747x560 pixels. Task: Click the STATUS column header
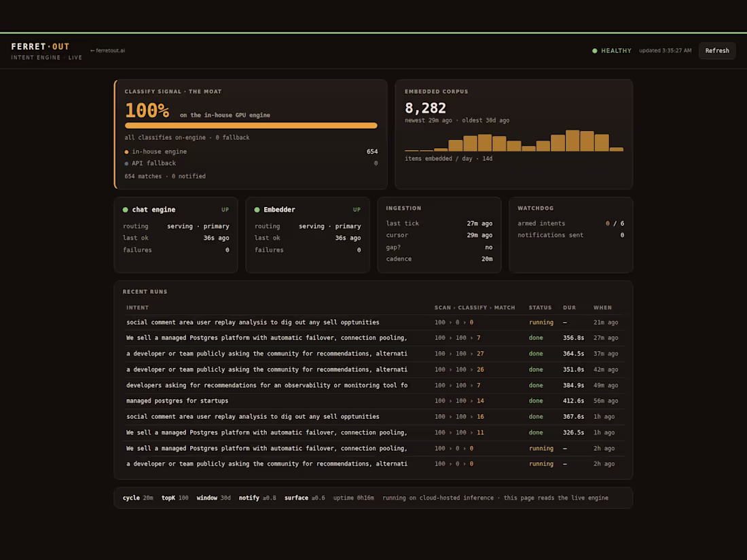coord(540,307)
